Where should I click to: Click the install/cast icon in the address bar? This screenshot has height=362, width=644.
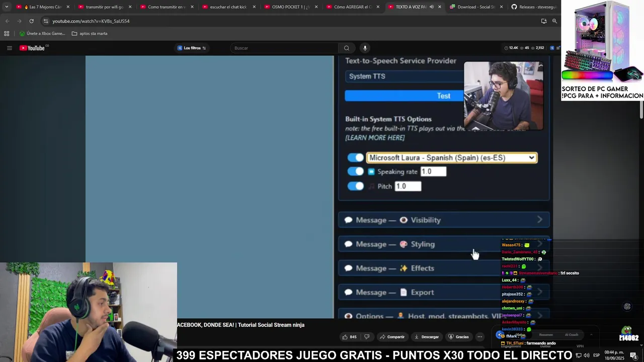(x=544, y=21)
